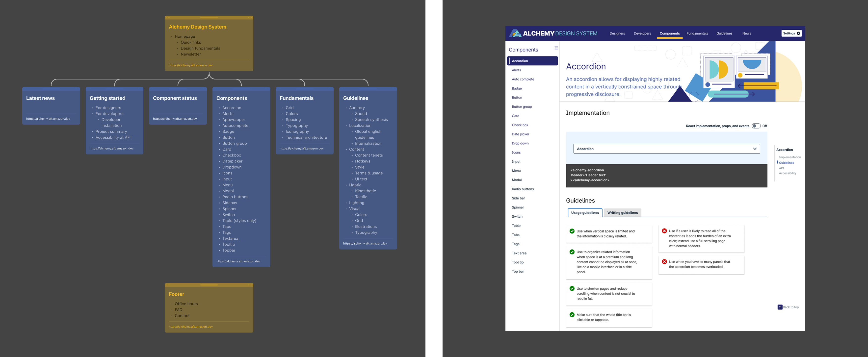The image size is (868, 357).
Task: Click the green check icon on the shorten pages guideline
Action: (572, 288)
